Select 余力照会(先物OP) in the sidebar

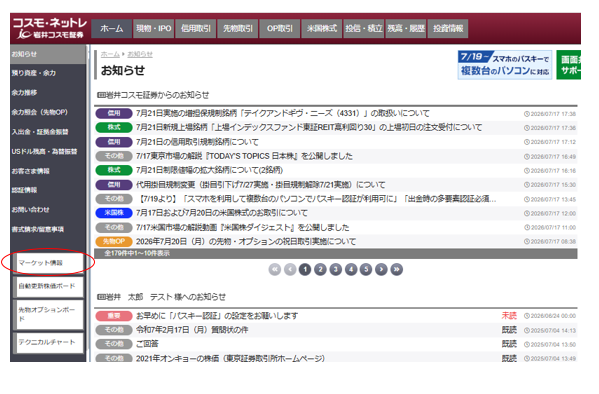tap(48, 112)
